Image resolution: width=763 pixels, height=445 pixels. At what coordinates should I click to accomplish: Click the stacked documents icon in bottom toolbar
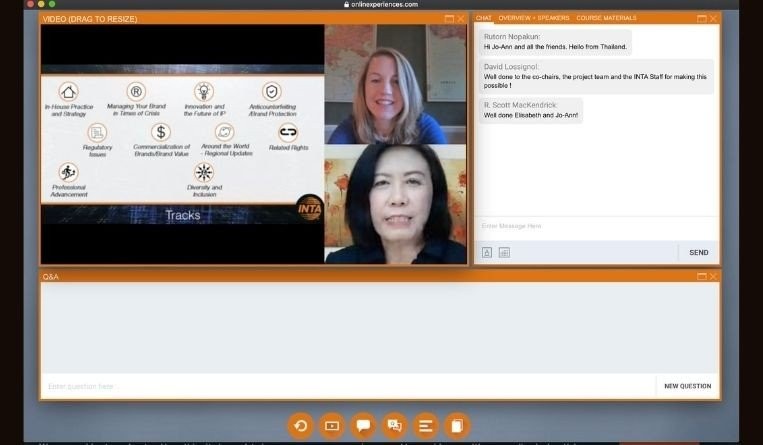tap(456, 426)
